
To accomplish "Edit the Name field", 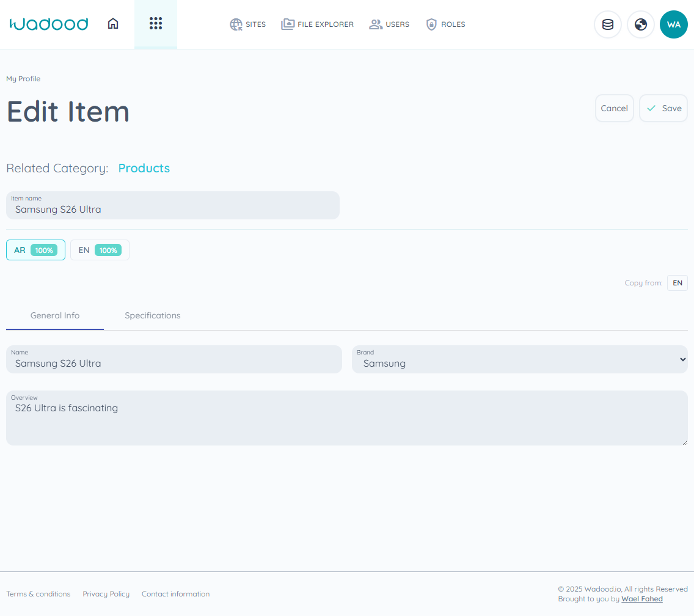I will point(174,359).
